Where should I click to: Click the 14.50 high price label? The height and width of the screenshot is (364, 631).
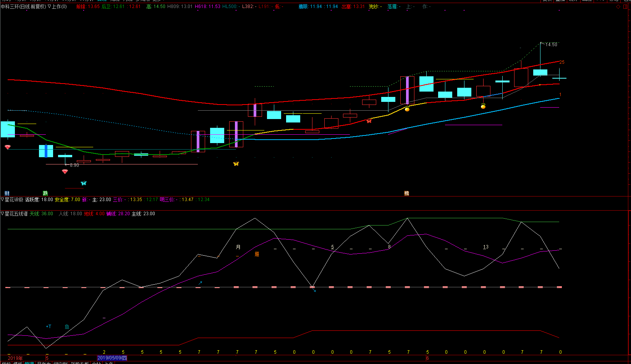[x=551, y=45]
